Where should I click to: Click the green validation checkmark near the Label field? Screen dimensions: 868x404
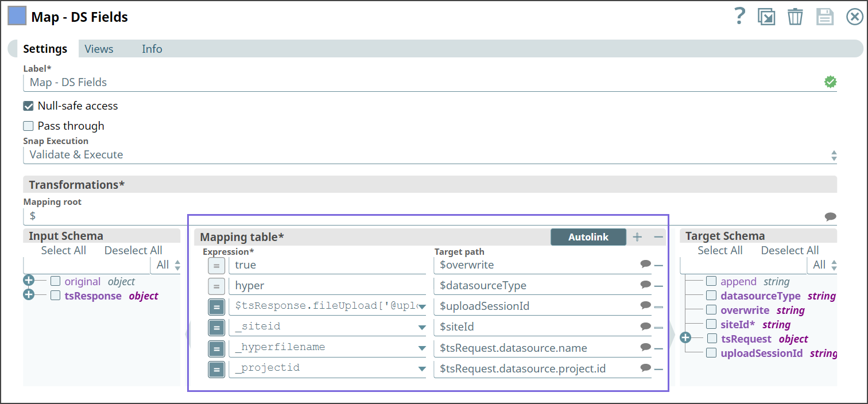pos(830,81)
